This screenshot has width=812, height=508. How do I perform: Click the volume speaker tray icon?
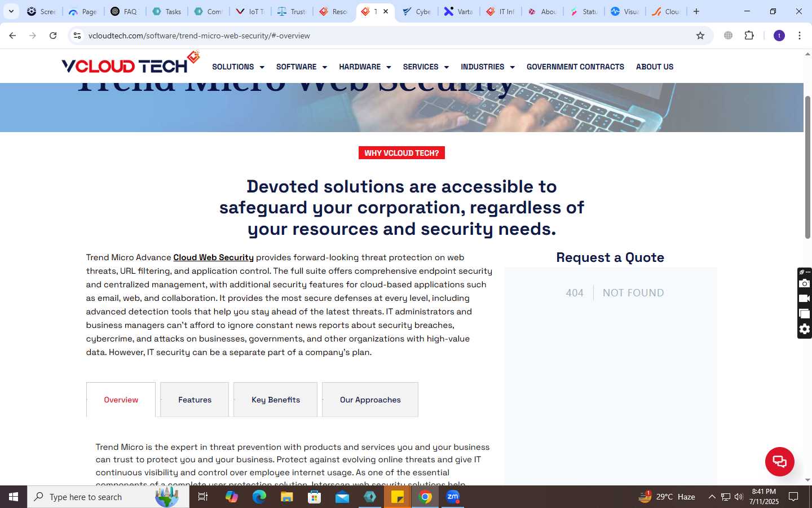coord(739,497)
